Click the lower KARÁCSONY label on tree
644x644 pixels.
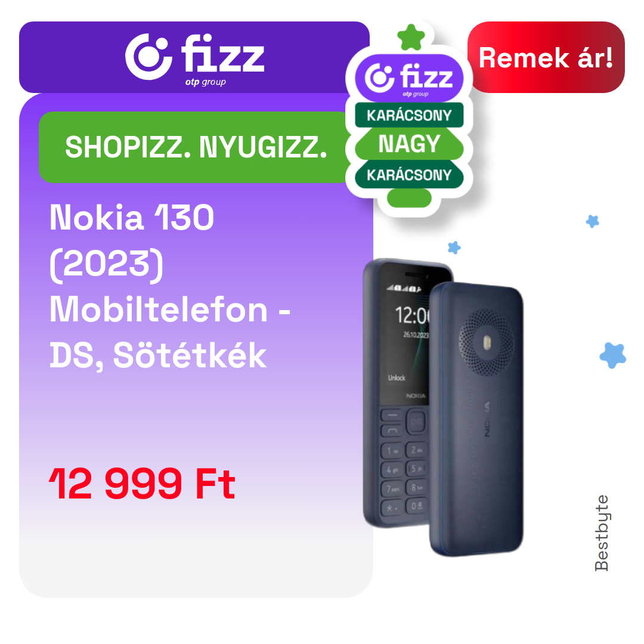click(x=409, y=175)
